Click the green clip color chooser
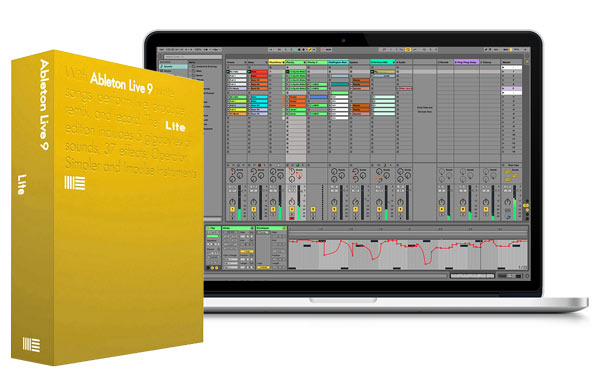The image size is (600, 375). [213, 236]
